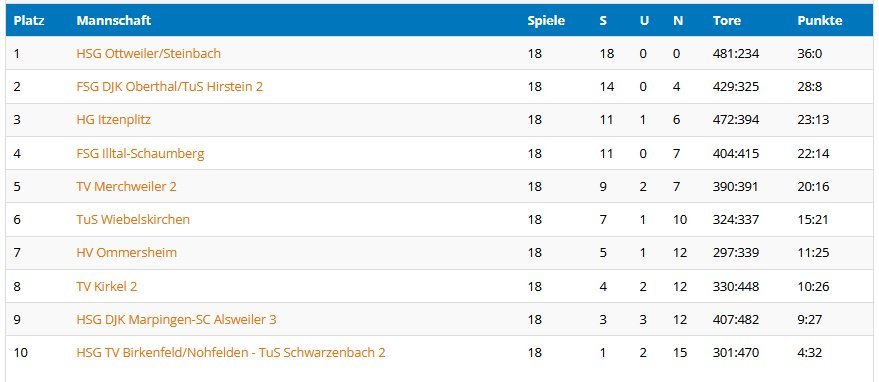The image size is (879, 382).
Task: Open HSG Ottweiler/Steinbach team link
Action: point(149,53)
